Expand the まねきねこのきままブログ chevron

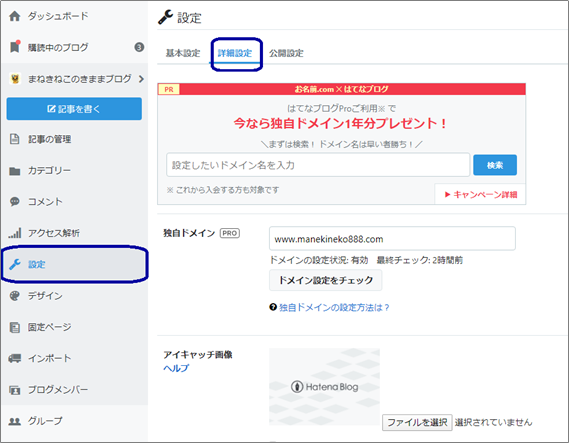click(141, 79)
